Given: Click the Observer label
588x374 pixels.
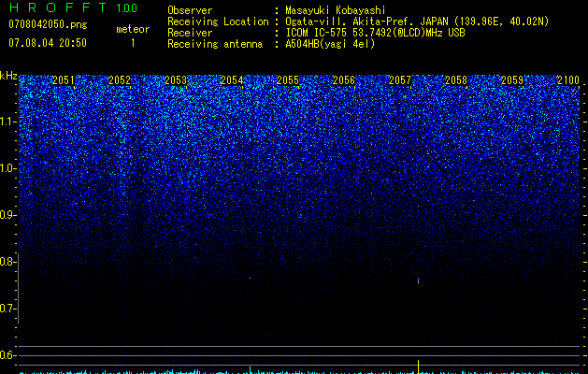Looking at the screenshot, I should point(190,10).
